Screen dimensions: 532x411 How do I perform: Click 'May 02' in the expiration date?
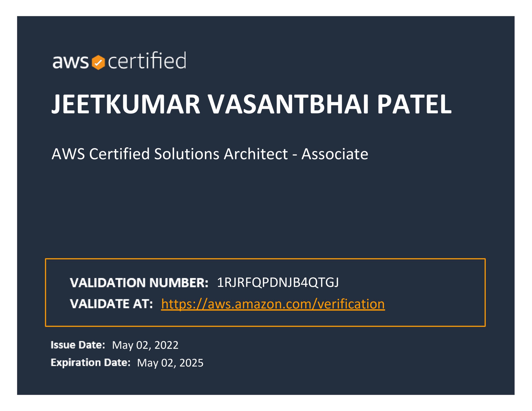[155, 363]
